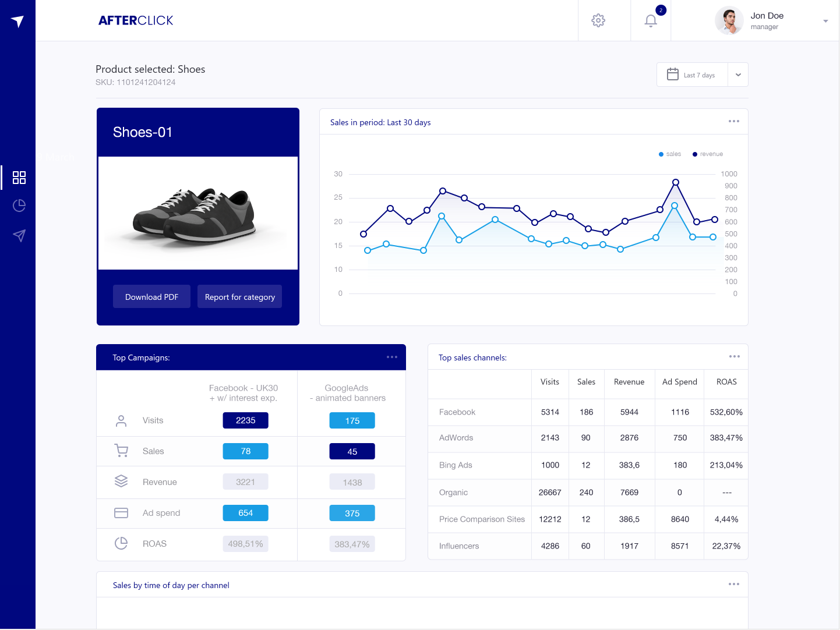Toggle the revenue series in the chart legend
Screen dimensions: 840x630
coord(707,154)
